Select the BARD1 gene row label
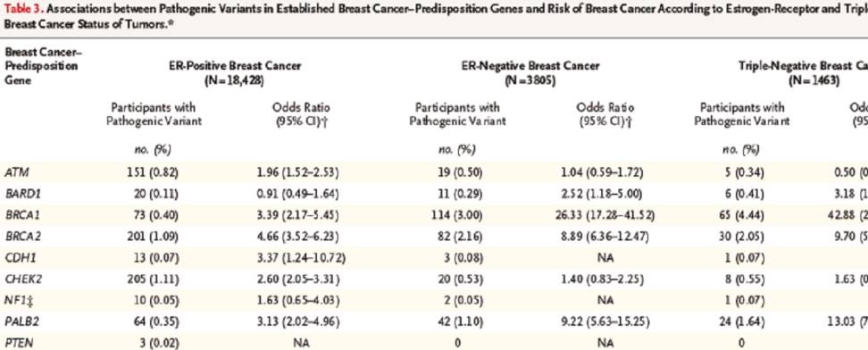This screenshot has height=350, width=868. (x=18, y=194)
